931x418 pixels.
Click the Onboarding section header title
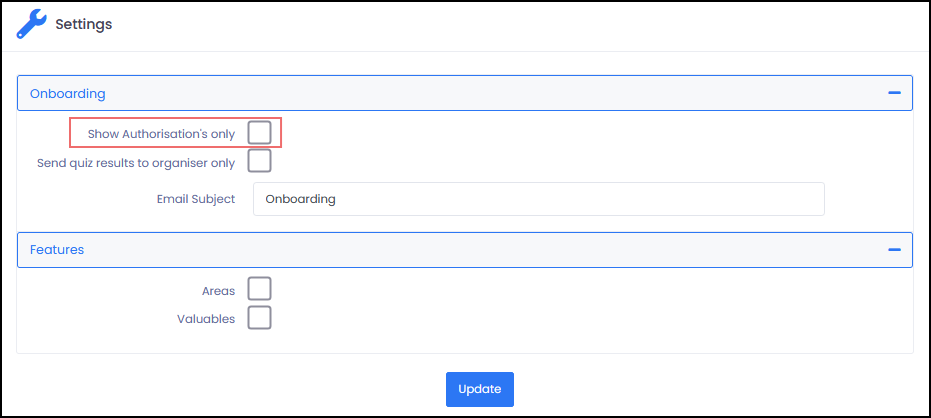click(x=68, y=93)
